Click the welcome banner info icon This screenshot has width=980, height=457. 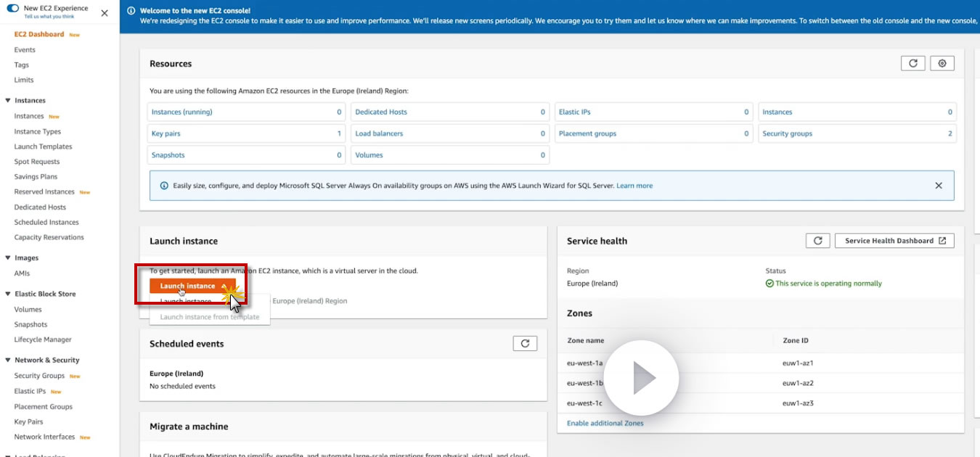(131, 12)
